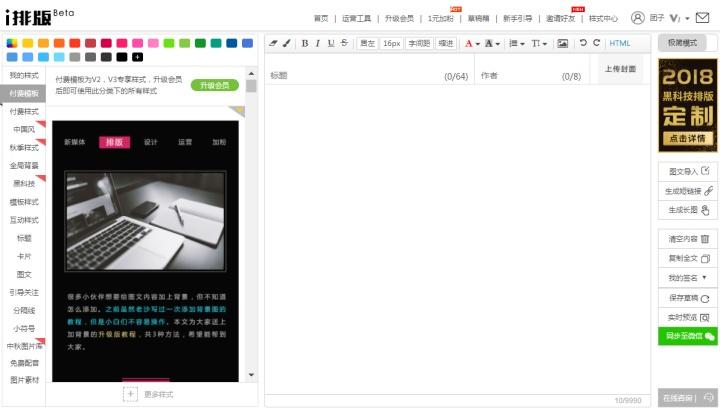Add custom color with plus swatch

(137, 57)
